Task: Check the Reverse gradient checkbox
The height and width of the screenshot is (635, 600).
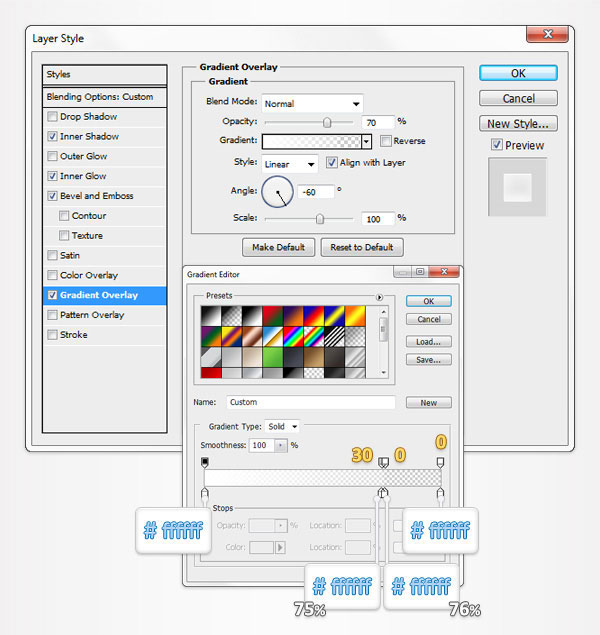Action: pos(386,141)
